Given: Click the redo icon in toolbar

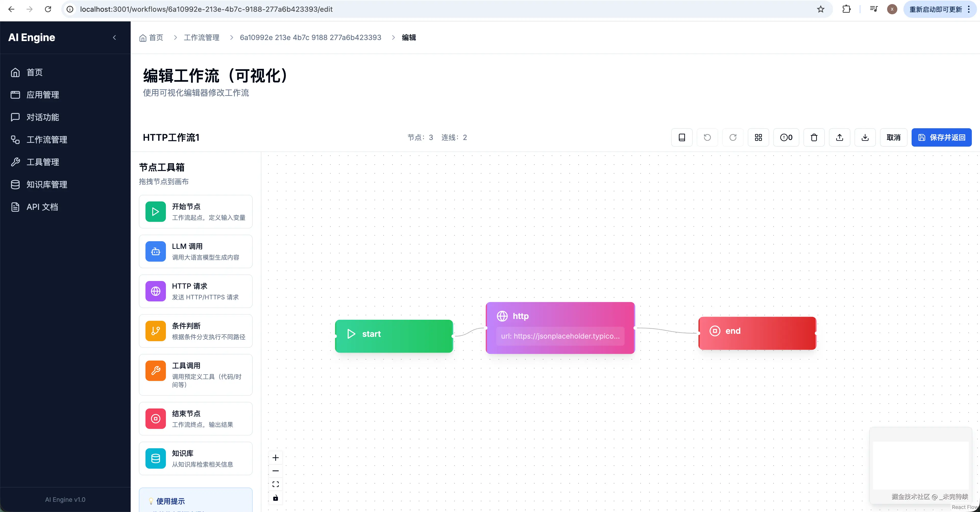Looking at the screenshot, I should click(733, 137).
